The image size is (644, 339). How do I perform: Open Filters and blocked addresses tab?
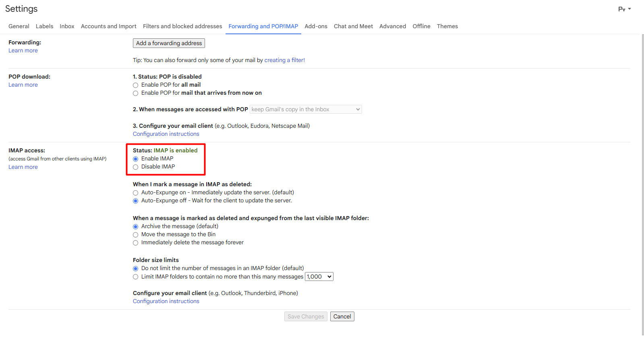pos(182,26)
